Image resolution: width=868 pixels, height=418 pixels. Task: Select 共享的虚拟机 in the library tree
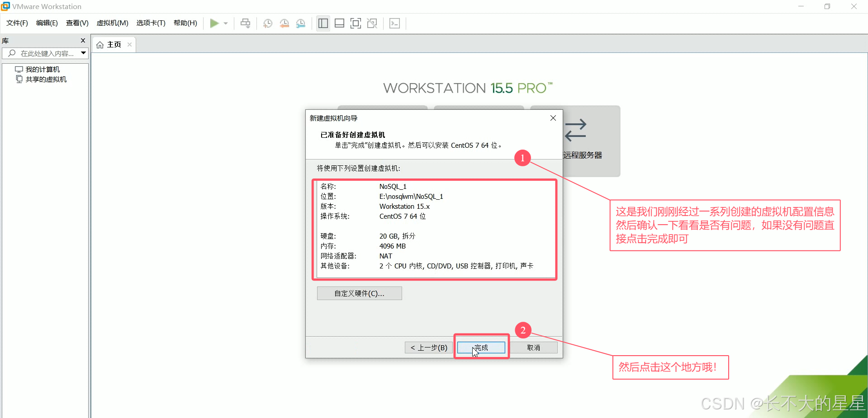click(46, 79)
